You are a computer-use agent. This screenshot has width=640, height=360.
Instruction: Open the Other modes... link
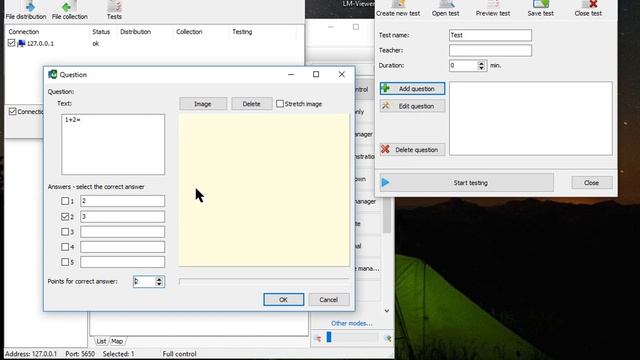tap(351, 323)
